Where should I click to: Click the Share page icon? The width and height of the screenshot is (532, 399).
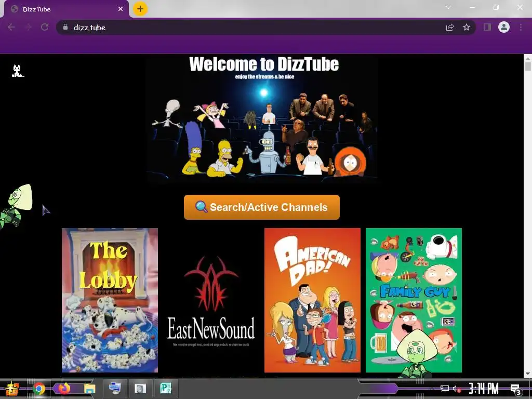450,27
